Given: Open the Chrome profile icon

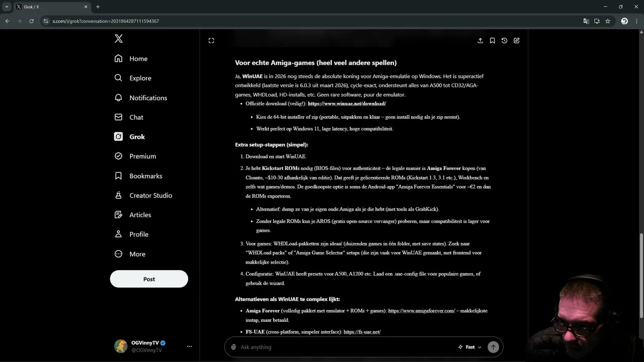Looking at the screenshot, I should [624, 21].
